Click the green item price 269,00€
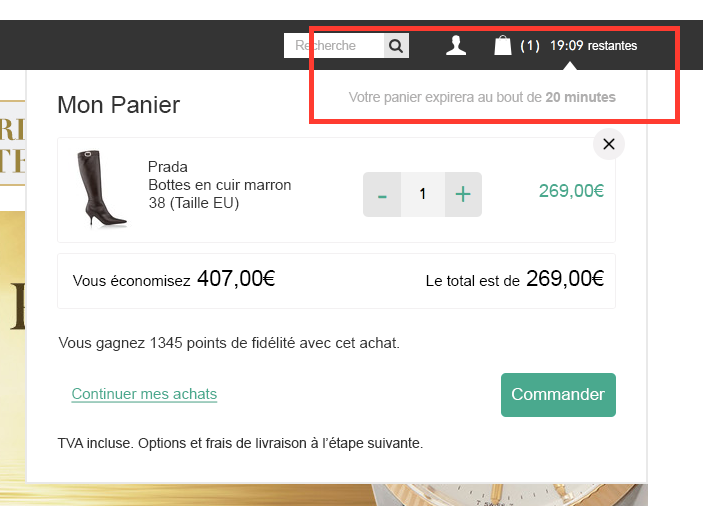This screenshot has height=506, width=703. pos(571,191)
